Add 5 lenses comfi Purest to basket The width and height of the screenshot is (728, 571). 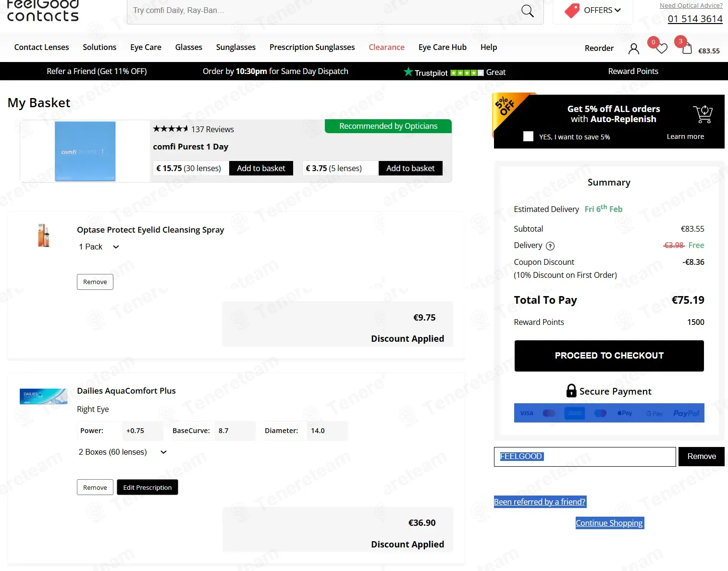point(410,168)
